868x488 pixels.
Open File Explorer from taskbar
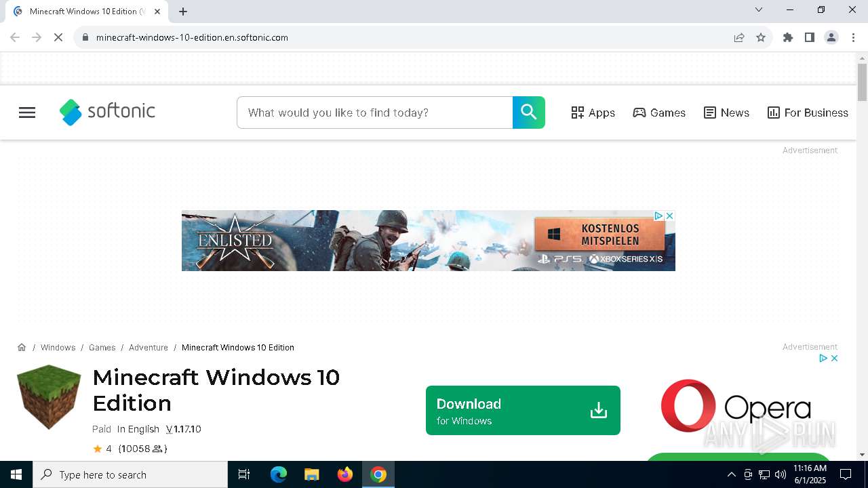pyautogui.click(x=312, y=474)
